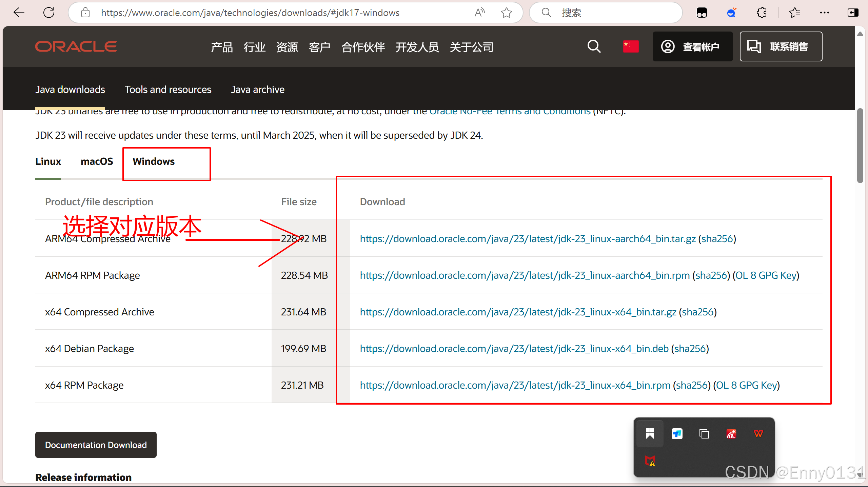Click the magnifier icon in browser search box
The width and height of the screenshot is (868, 487).
[546, 13]
